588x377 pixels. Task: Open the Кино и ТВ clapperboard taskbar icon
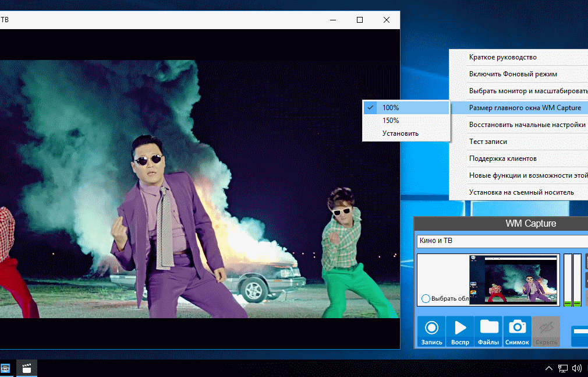pos(26,368)
